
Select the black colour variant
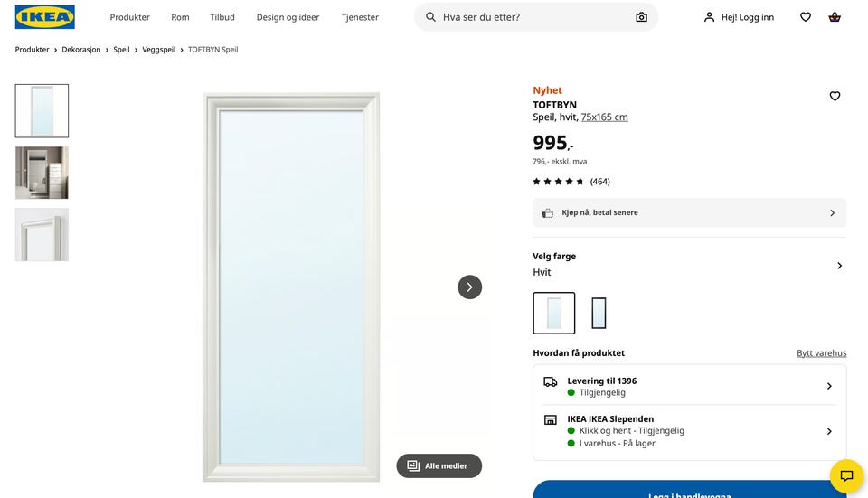coord(599,314)
